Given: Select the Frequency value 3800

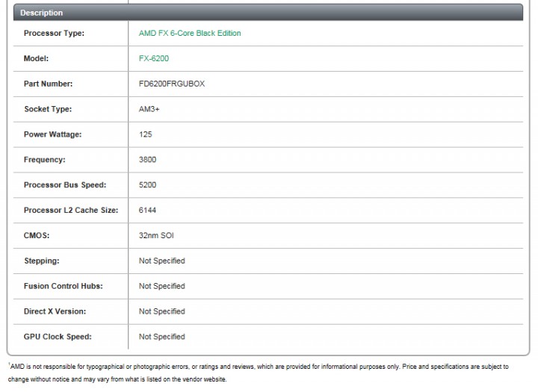Looking at the screenshot, I should 147,160.
